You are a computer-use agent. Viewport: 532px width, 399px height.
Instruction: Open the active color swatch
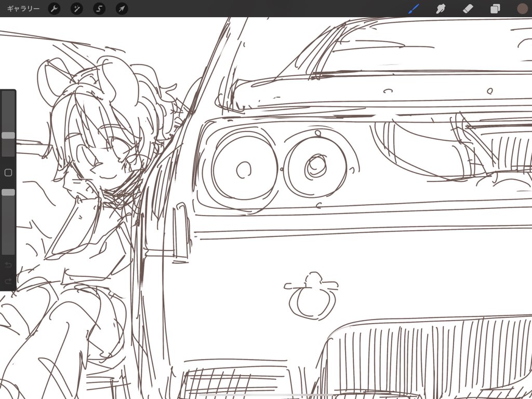(522, 8)
